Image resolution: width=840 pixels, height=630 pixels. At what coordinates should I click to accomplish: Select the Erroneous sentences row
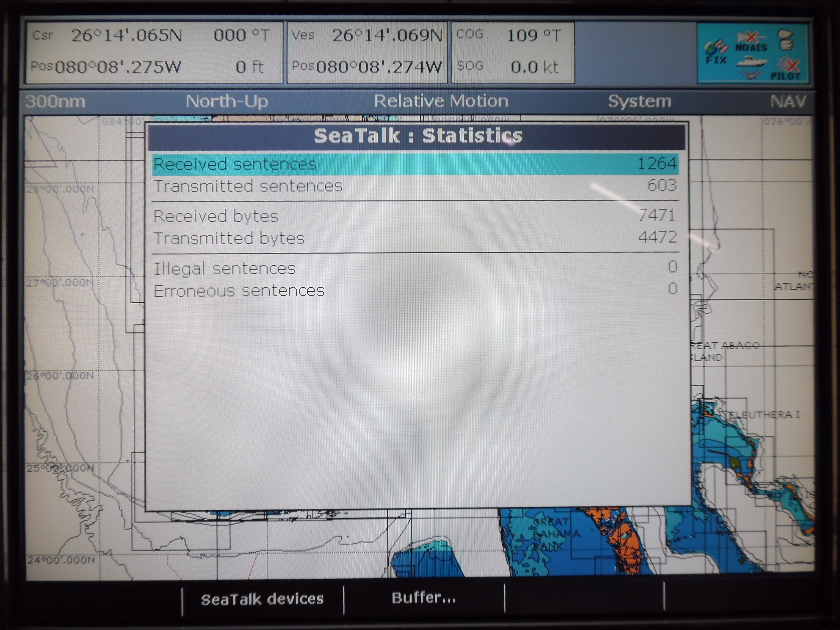click(x=415, y=290)
